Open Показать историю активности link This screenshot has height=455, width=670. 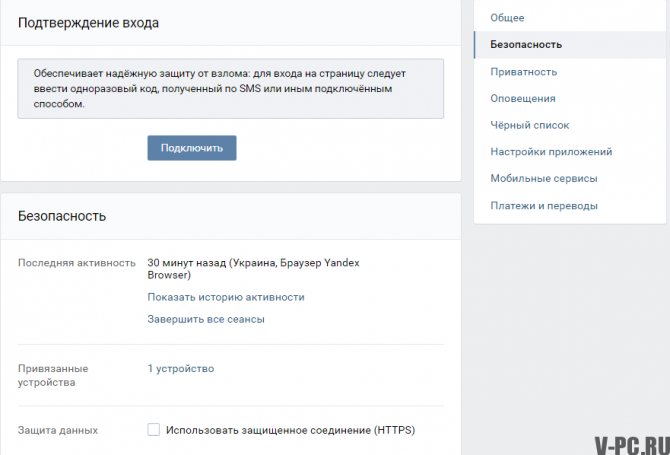pos(226,297)
